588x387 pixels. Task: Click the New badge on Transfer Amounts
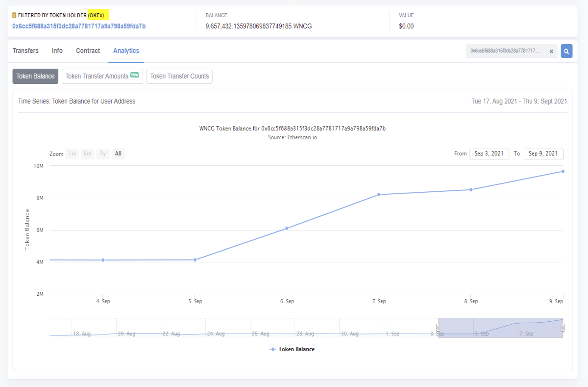(x=134, y=75)
